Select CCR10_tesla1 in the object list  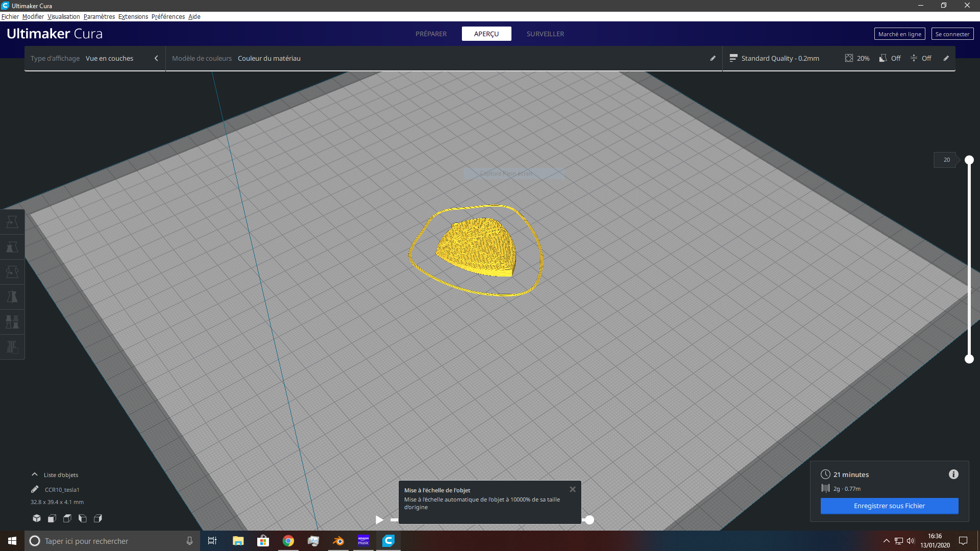pyautogui.click(x=62, y=490)
